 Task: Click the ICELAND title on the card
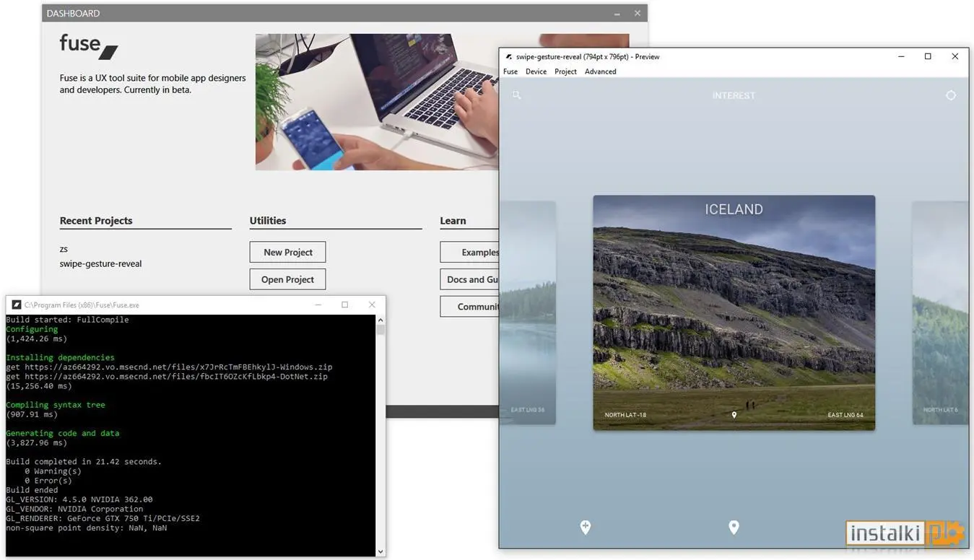click(x=734, y=209)
